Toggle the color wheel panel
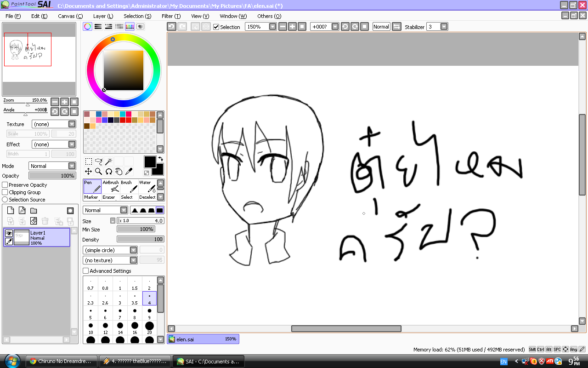 pyautogui.click(x=87, y=27)
